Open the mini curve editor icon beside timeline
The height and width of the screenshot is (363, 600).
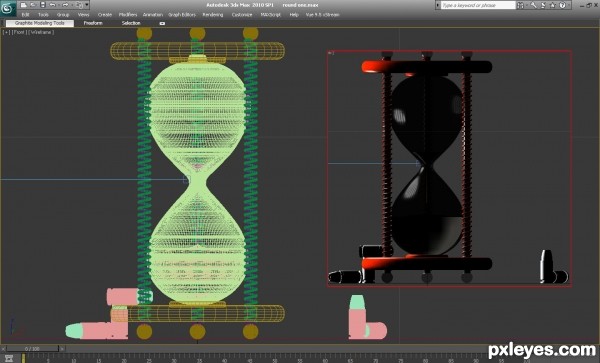click(x=8, y=358)
